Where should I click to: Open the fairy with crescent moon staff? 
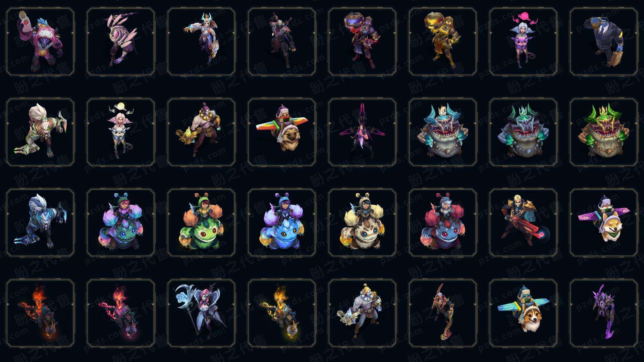pos(201,313)
